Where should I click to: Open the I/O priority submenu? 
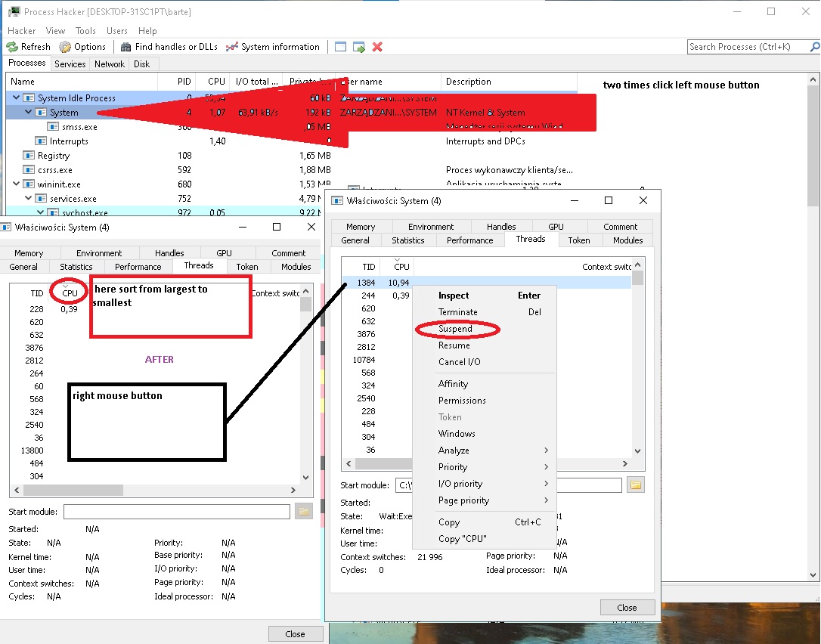point(485,484)
